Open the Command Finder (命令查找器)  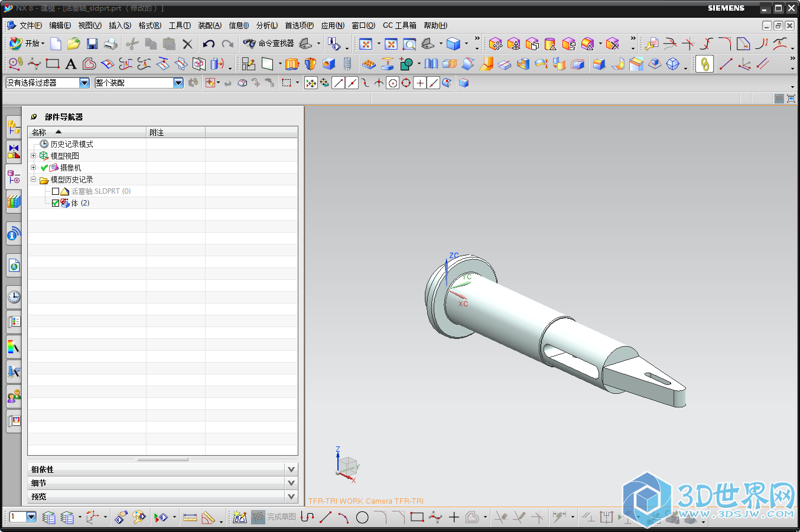268,43
